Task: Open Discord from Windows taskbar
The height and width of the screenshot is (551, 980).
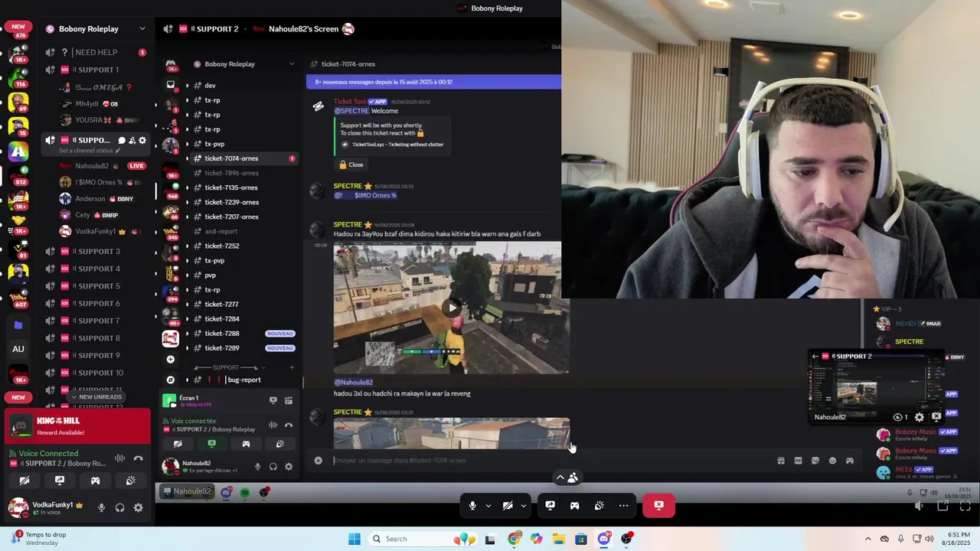Action: coord(604,539)
